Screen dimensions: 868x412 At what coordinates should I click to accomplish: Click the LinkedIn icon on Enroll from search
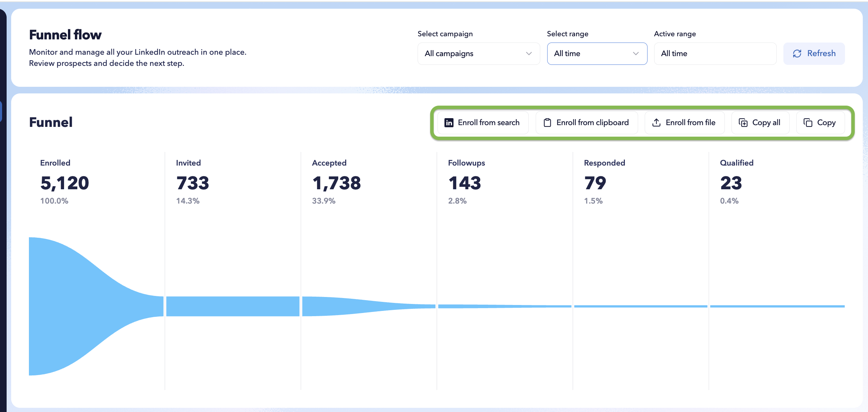tap(449, 123)
